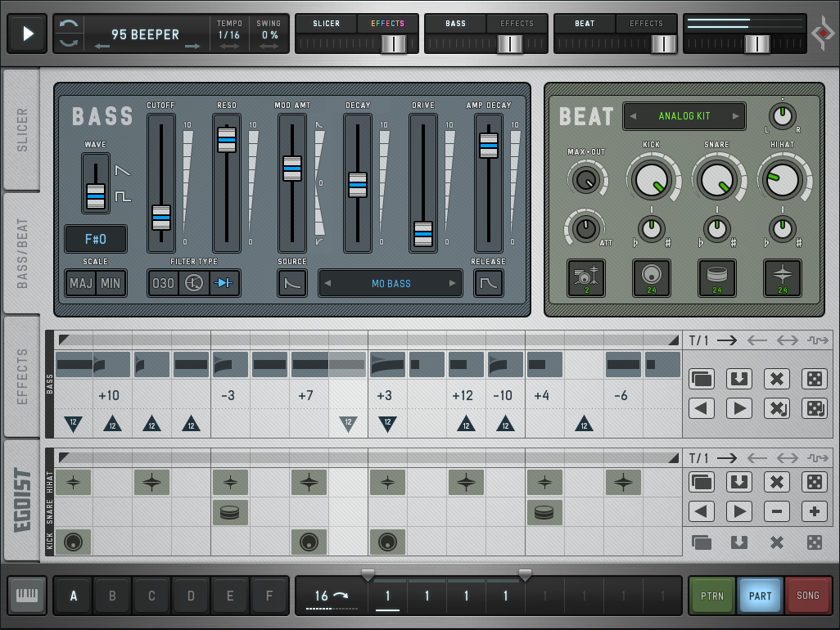Click the release envelope icon
840x630 pixels.
489,284
